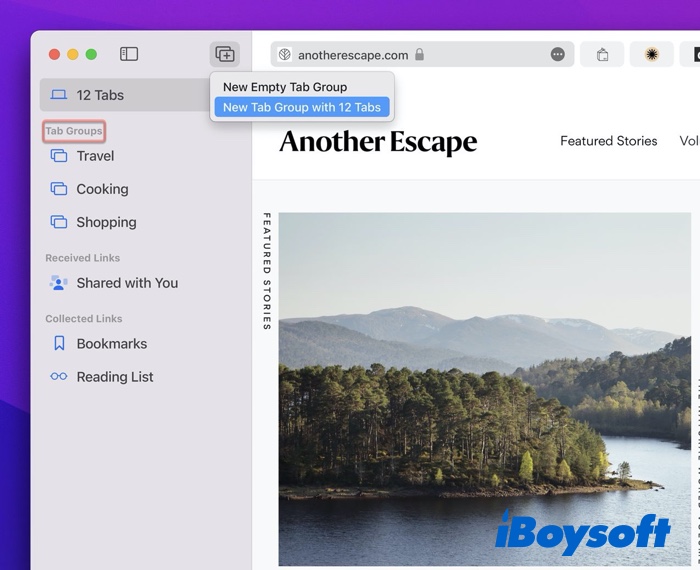This screenshot has height=570, width=700.
Task: Open Reading List from the sidebar
Action: pos(115,377)
